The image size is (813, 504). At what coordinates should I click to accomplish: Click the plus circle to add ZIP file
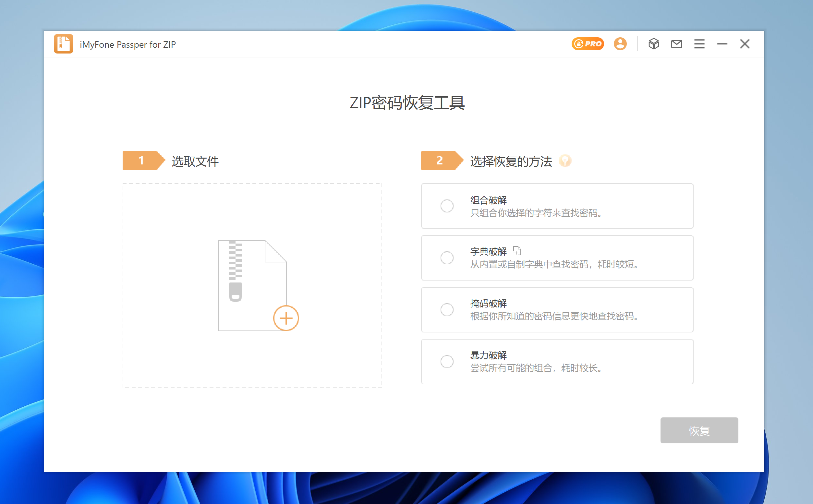point(286,318)
